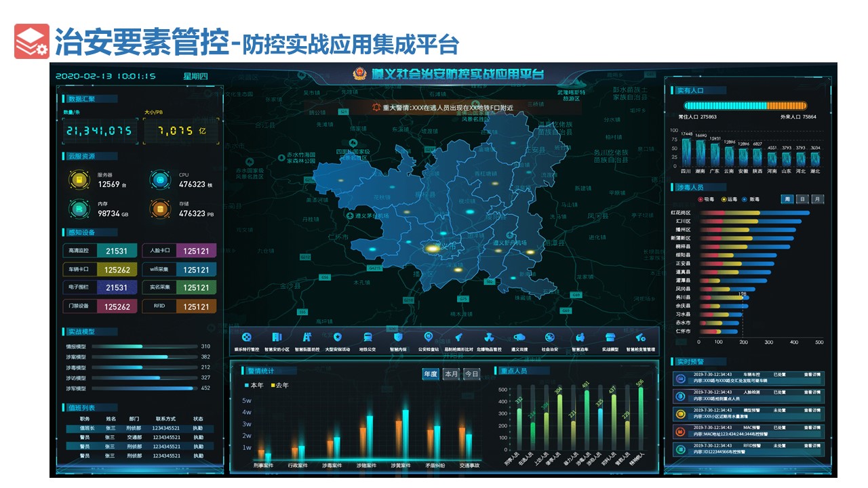Open 查看详情 for the 车辆布控 alert

click(812, 374)
